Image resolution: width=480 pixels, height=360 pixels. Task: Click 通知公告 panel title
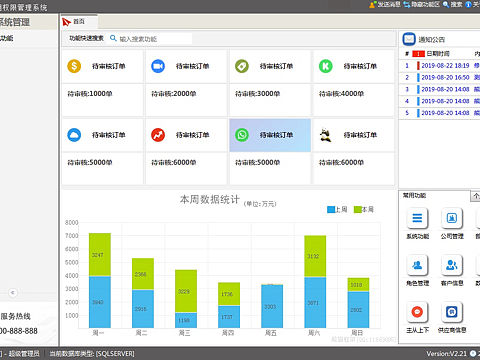click(x=432, y=40)
